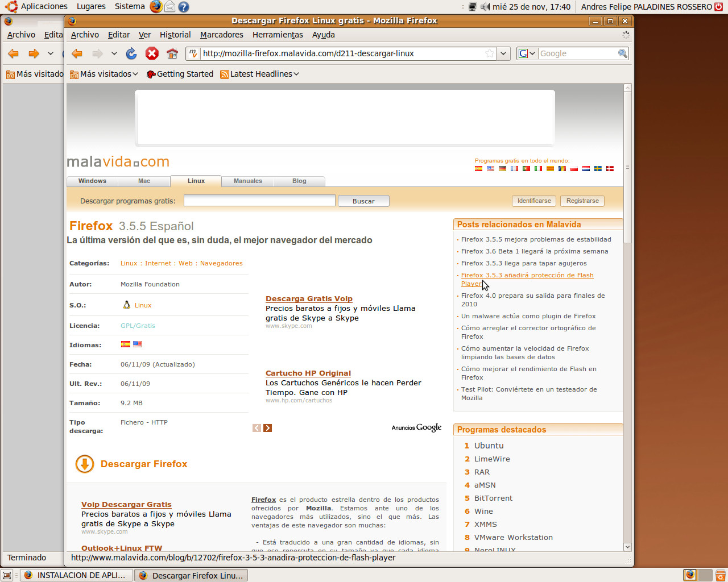Switch to the Manuales tab
The image size is (728, 582).
248,181
